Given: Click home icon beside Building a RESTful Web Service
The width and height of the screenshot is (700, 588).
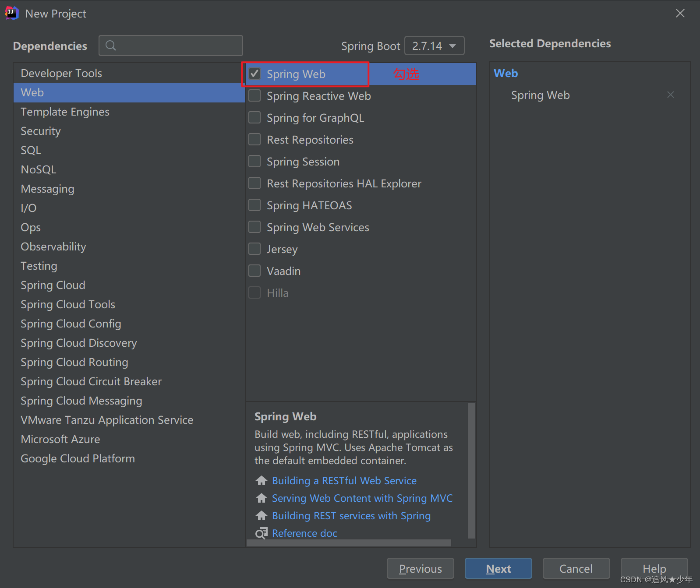Looking at the screenshot, I should coord(262,481).
